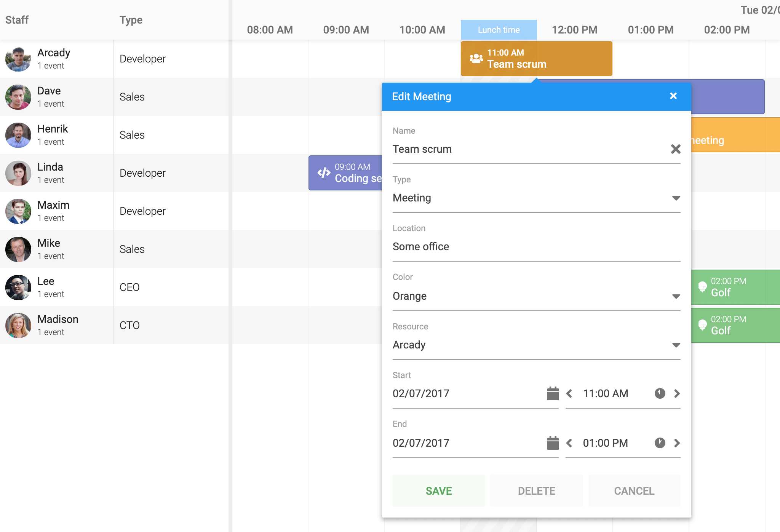
Task: Open the Type dropdown showing Meeting
Action: point(676,198)
